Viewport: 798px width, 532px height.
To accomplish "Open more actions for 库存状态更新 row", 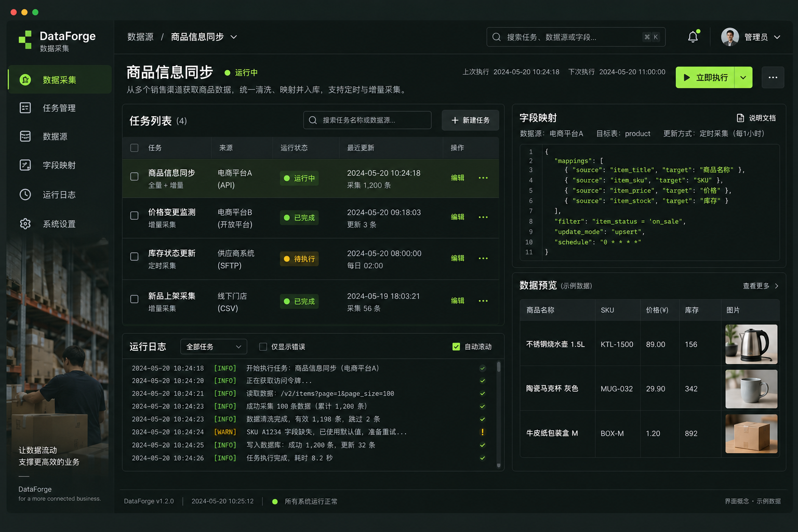I will 483,258.
